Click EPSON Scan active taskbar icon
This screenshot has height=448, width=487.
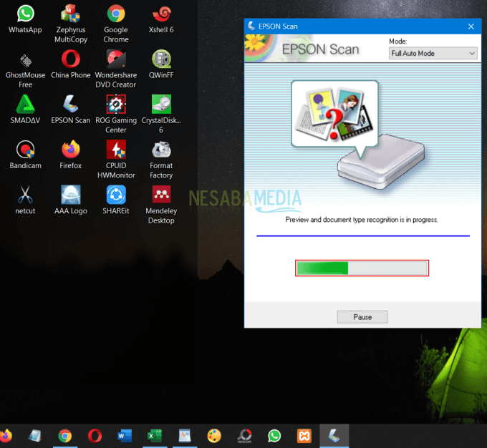coord(334,436)
